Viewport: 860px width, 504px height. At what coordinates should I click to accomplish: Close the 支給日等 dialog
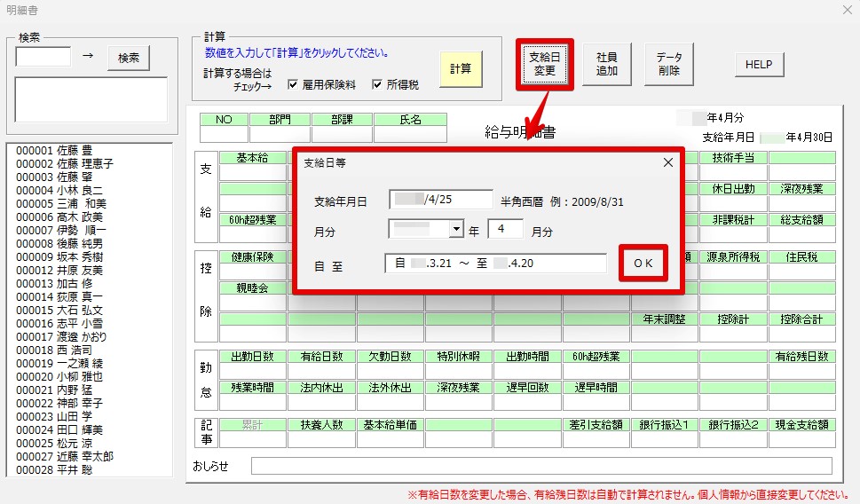(668, 162)
